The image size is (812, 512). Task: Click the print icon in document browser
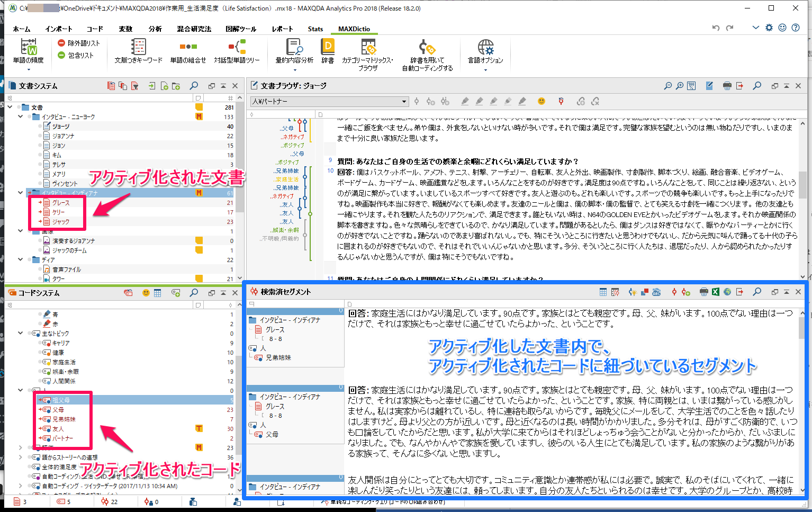coord(727,86)
